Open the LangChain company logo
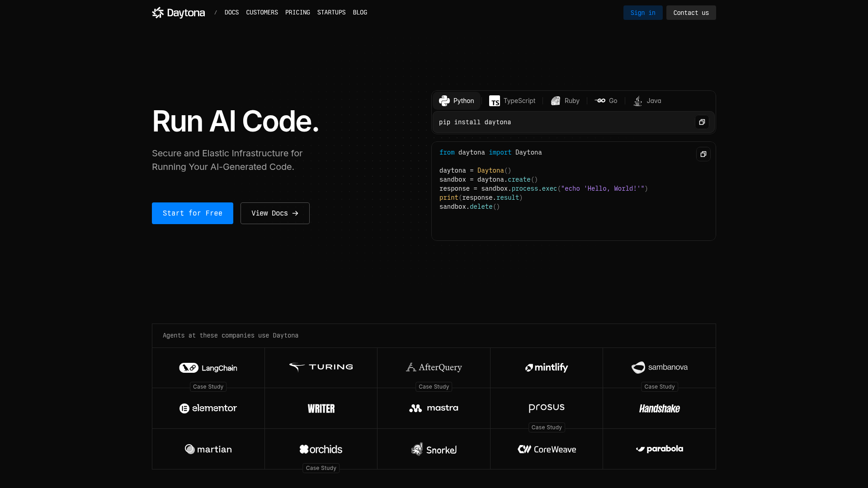The image size is (868, 488). (x=208, y=368)
